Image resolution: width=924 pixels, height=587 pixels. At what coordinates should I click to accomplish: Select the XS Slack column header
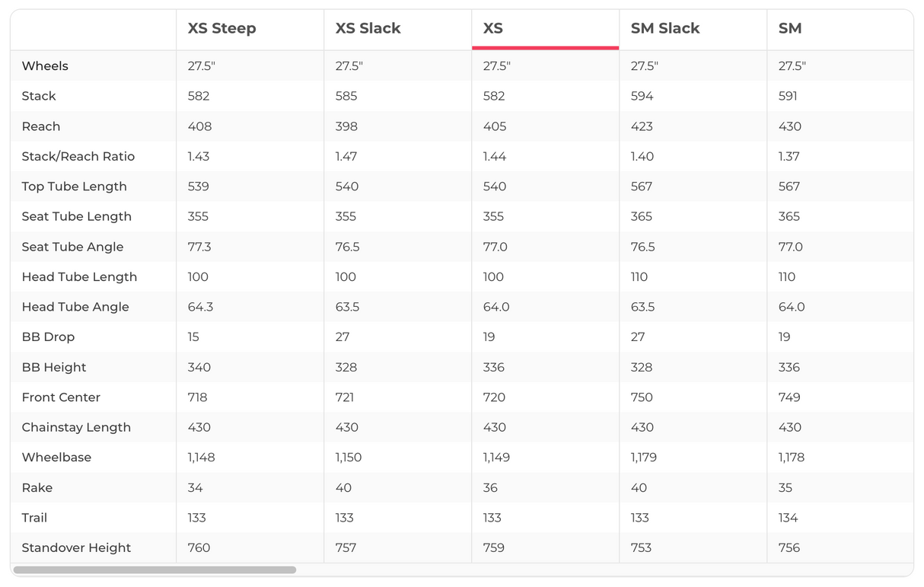(x=368, y=29)
